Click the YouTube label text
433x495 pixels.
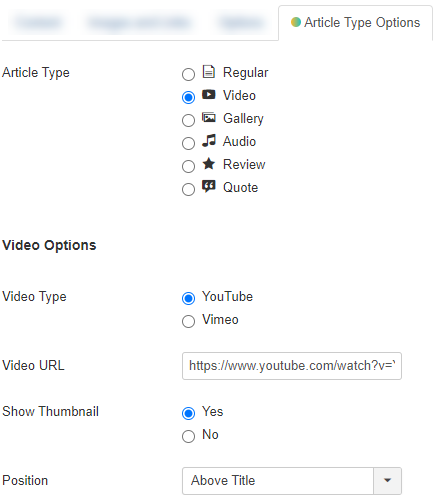[x=227, y=297]
